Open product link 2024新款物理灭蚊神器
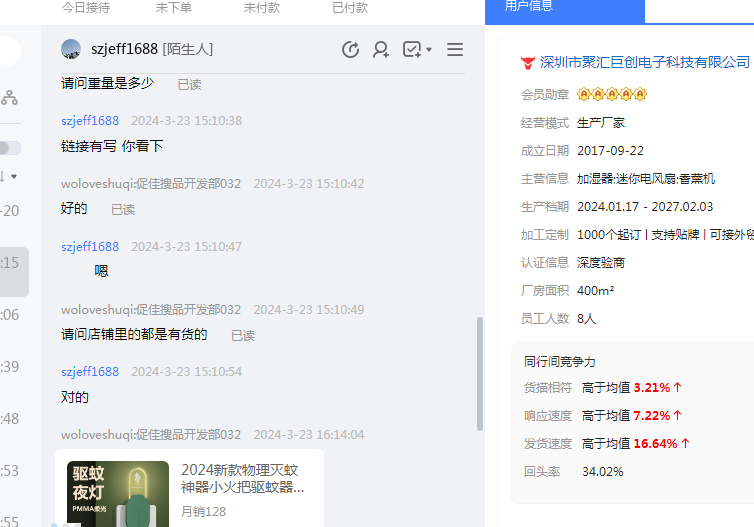Image resolution: width=754 pixels, height=527 pixels. coord(242,478)
